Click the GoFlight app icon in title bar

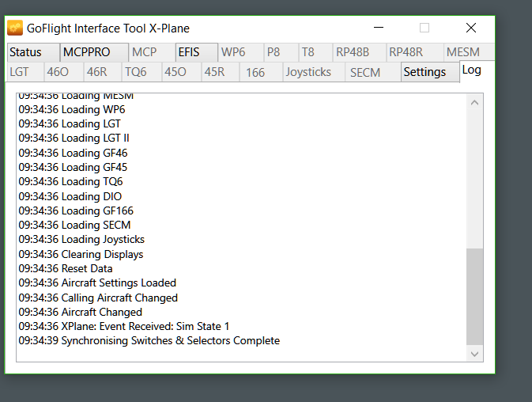[16, 28]
